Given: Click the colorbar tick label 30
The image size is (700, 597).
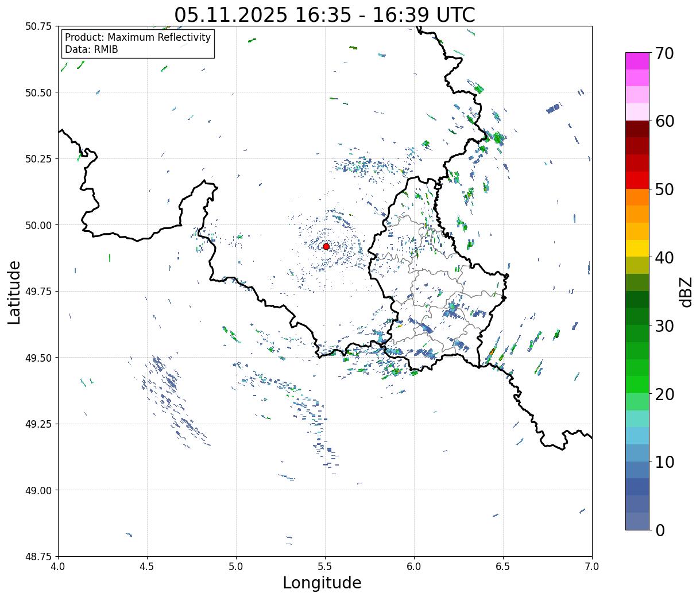Looking at the screenshot, I should (664, 326).
